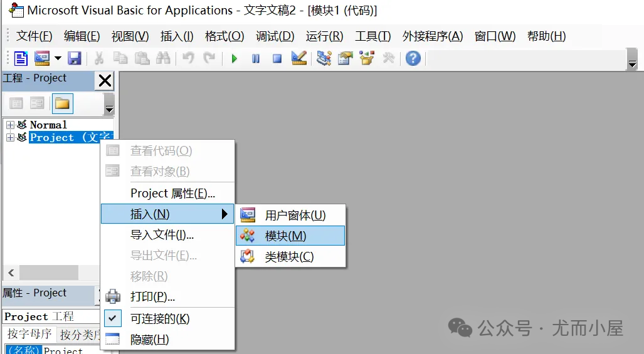This screenshot has height=354, width=644.
Task: Toggle Design Mode toolbar icon
Action: 299,58
